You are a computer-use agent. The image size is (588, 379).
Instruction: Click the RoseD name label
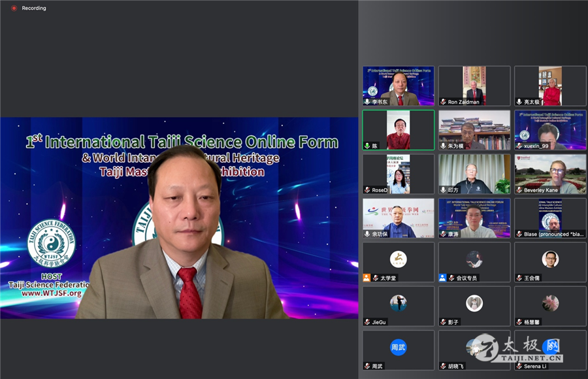(380, 190)
